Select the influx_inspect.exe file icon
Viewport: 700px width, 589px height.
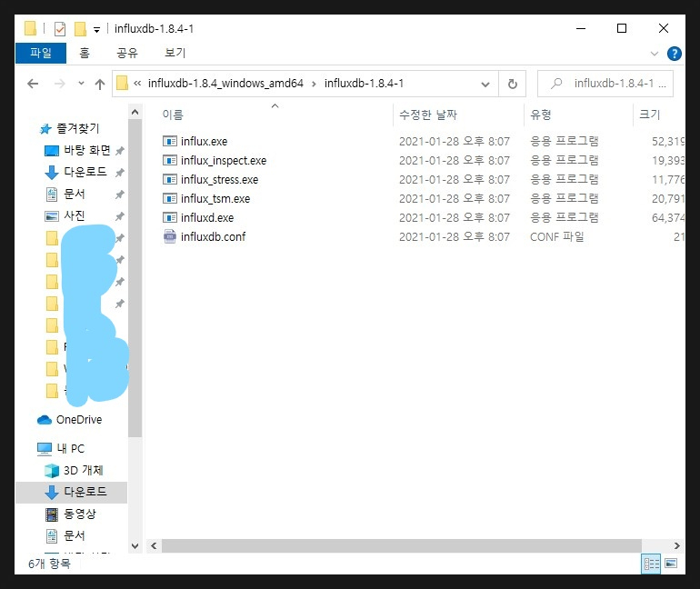click(x=170, y=160)
